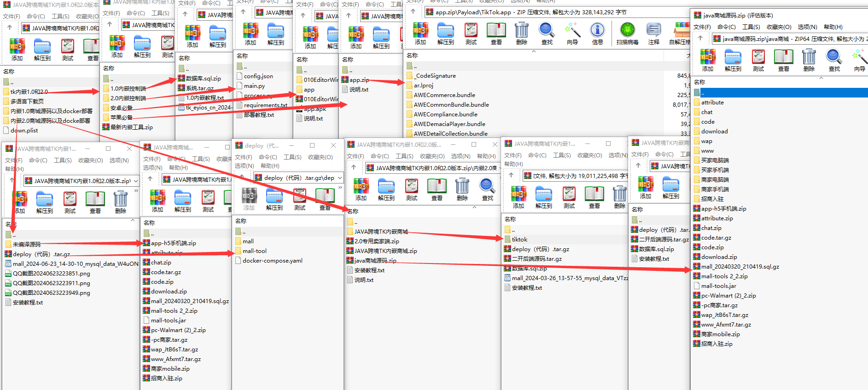Select attribute folder in java商城源码.zip window

pyautogui.click(x=709, y=103)
